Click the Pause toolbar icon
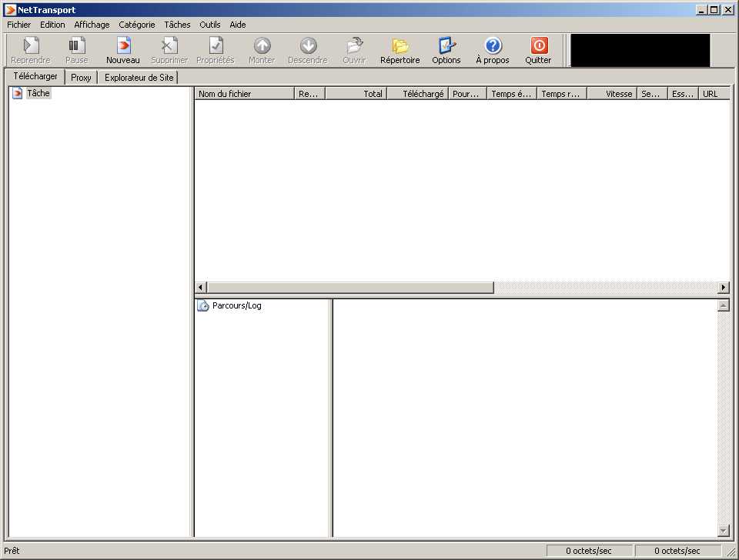The height and width of the screenshot is (560, 739). click(77, 45)
